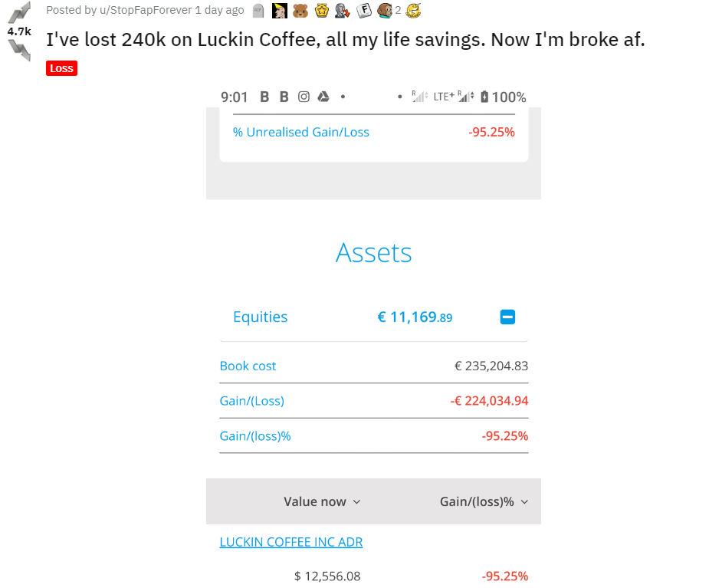Open the Value now sort dropdown
709x588 pixels.
(x=322, y=501)
